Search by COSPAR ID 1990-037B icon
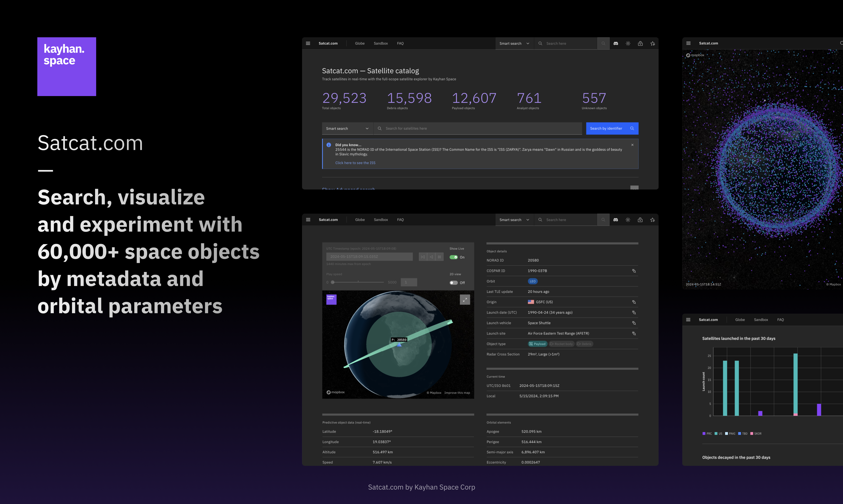843x504 pixels. (x=634, y=271)
